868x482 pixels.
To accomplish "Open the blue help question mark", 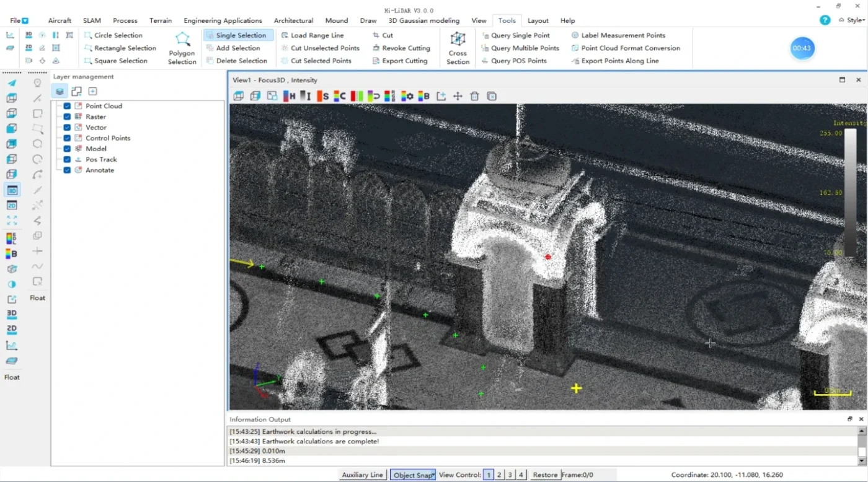I will coord(825,20).
